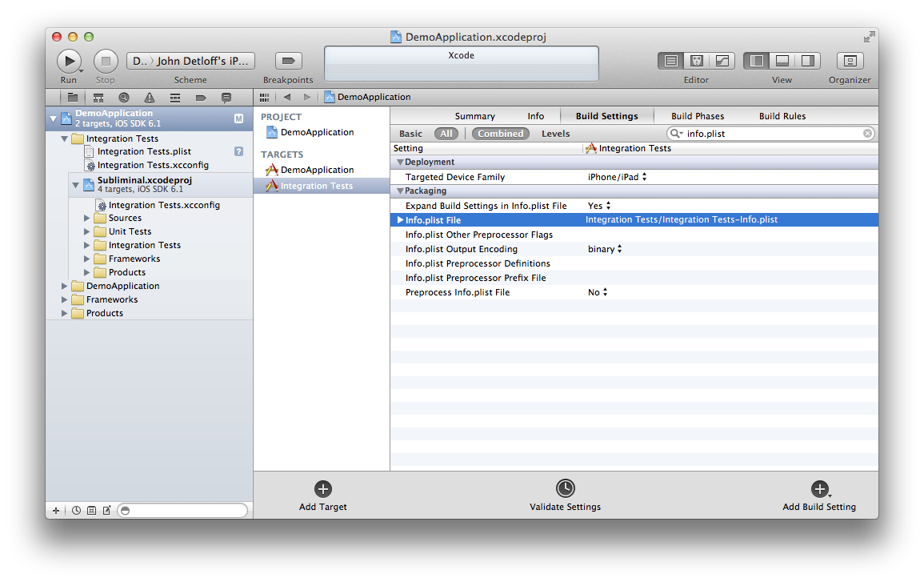
Task: Select the Integration Tests target
Action: coord(322,186)
